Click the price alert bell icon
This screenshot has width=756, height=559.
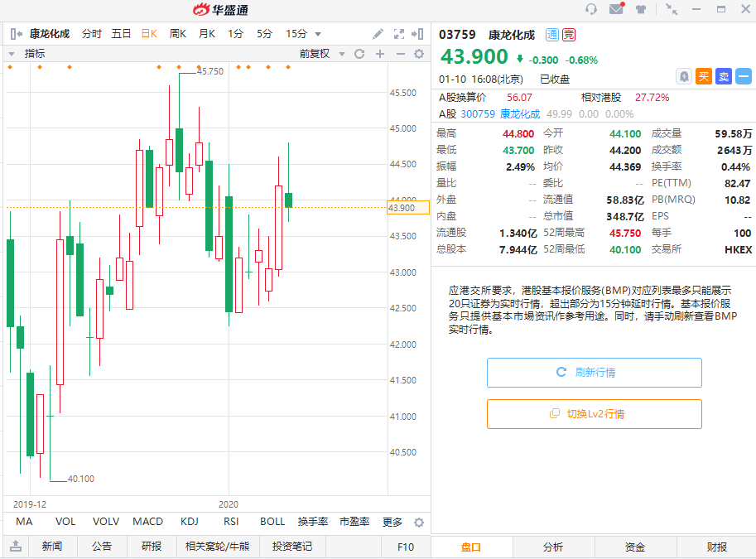tap(684, 77)
